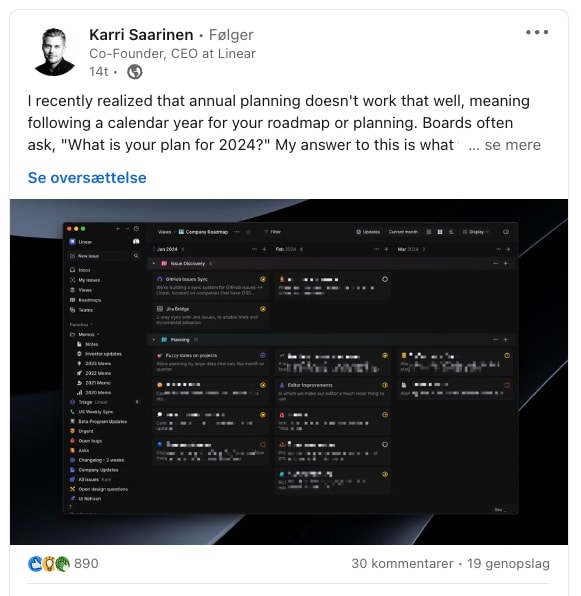
Task: Open the Linear roadmap screenshot image
Action: point(289,371)
